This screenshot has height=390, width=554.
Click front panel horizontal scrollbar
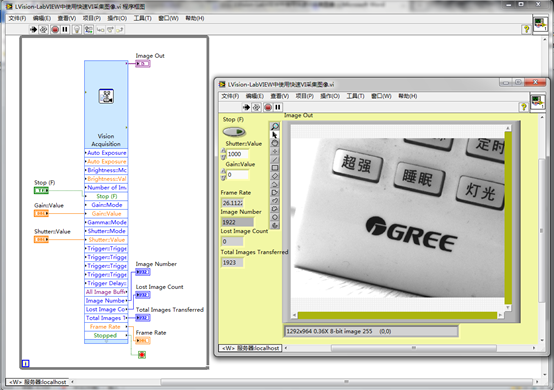[x=411, y=348]
